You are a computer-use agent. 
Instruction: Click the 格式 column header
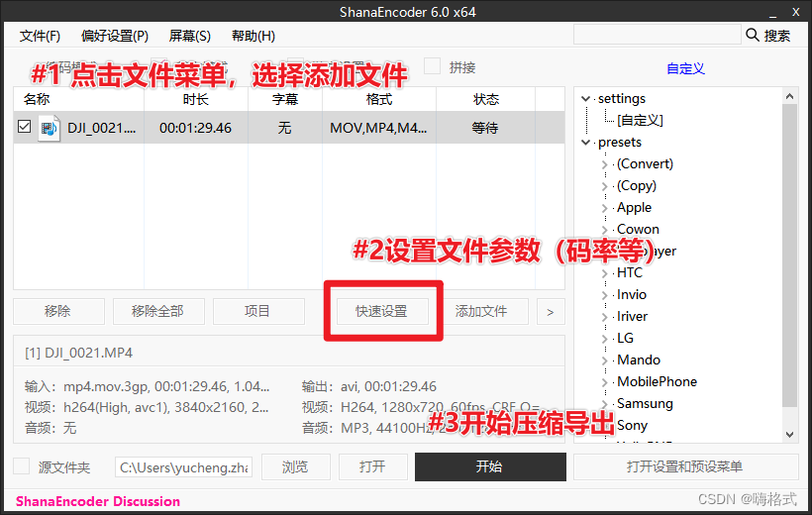[x=379, y=99]
